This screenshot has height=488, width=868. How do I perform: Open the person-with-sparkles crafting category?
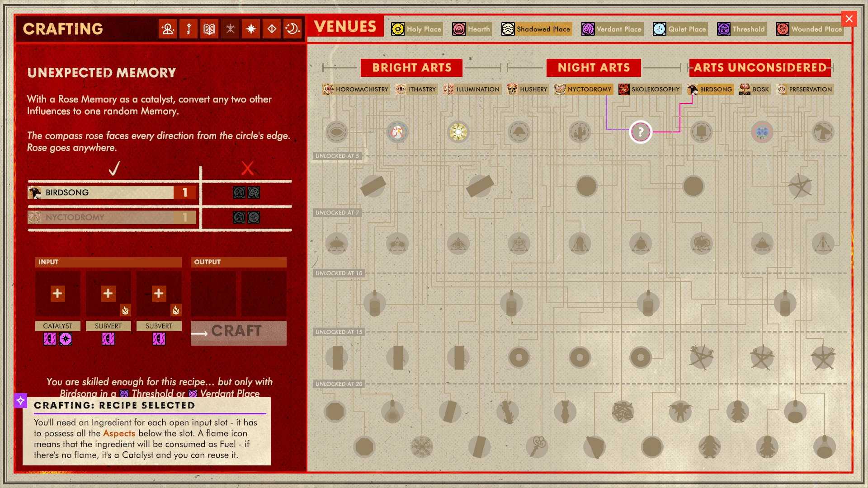pos(168,29)
